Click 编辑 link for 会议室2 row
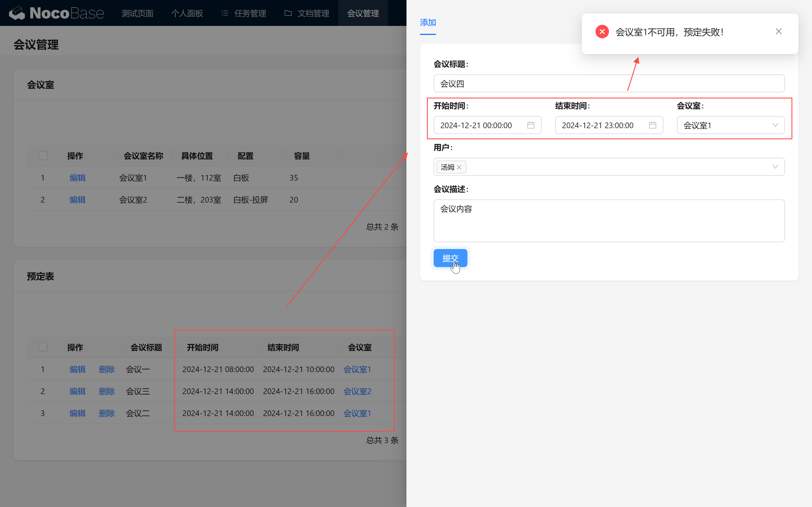Image resolution: width=812 pixels, height=507 pixels. 77,199
